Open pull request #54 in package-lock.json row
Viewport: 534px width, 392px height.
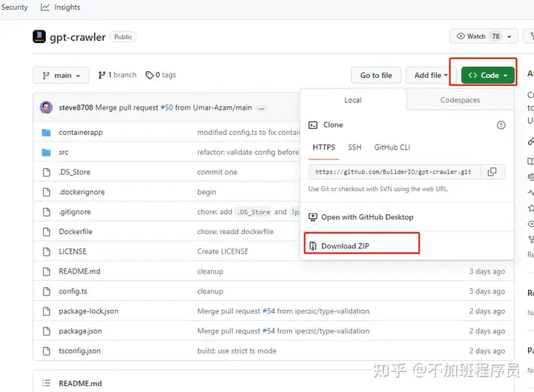point(268,311)
